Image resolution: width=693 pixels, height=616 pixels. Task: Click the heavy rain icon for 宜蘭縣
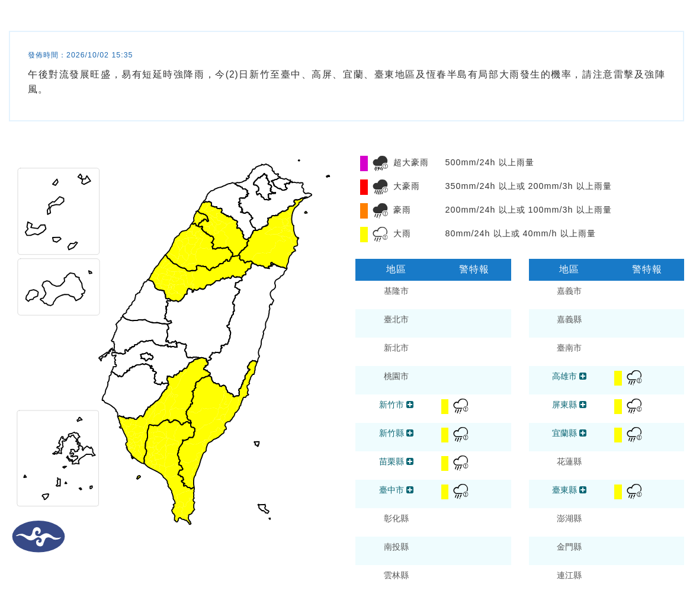(634, 434)
